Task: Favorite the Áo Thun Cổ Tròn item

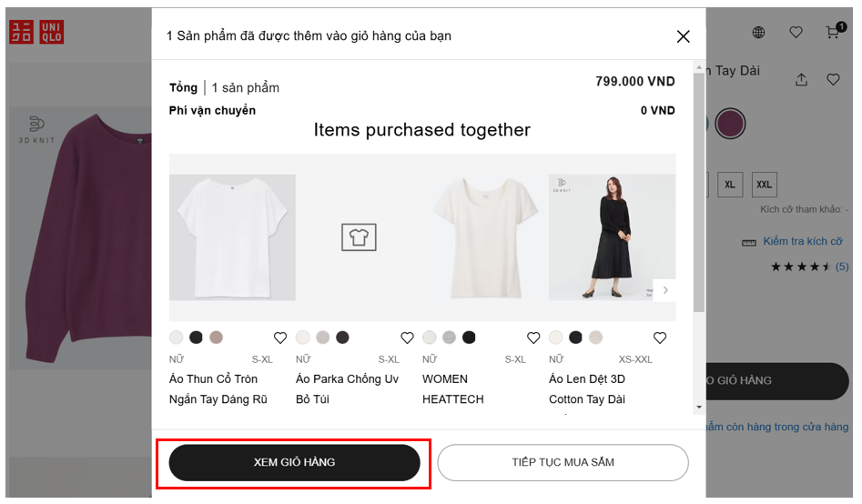Action: tap(280, 338)
